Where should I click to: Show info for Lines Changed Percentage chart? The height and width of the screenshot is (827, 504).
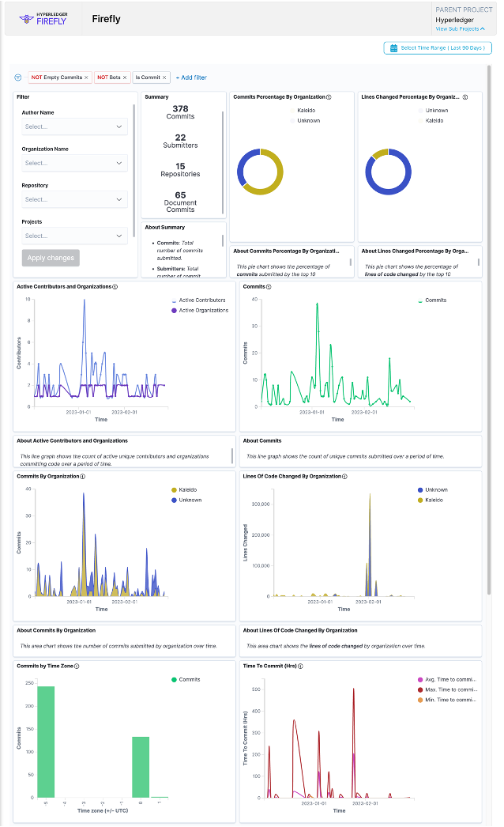[x=465, y=97]
